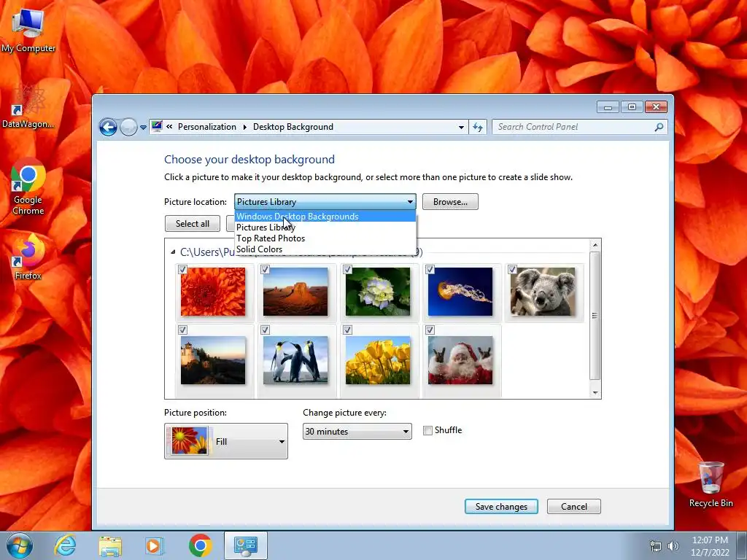This screenshot has height=560, width=747.
Task: Uncheck the lighthouse picture checkbox
Action: pyautogui.click(x=182, y=330)
